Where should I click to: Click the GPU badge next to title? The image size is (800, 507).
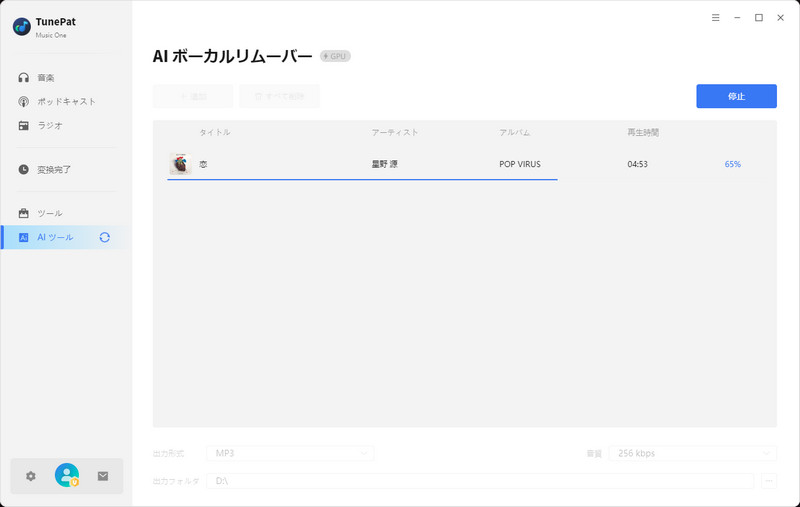pyautogui.click(x=335, y=56)
